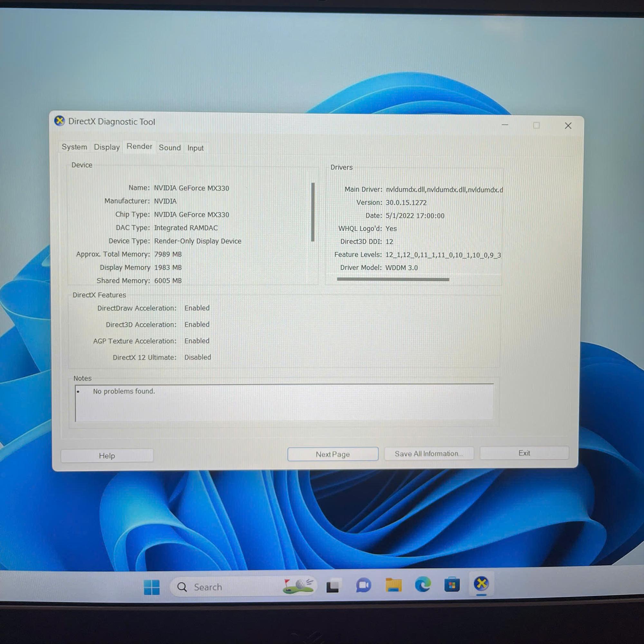Click Save All Information button

tap(429, 454)
